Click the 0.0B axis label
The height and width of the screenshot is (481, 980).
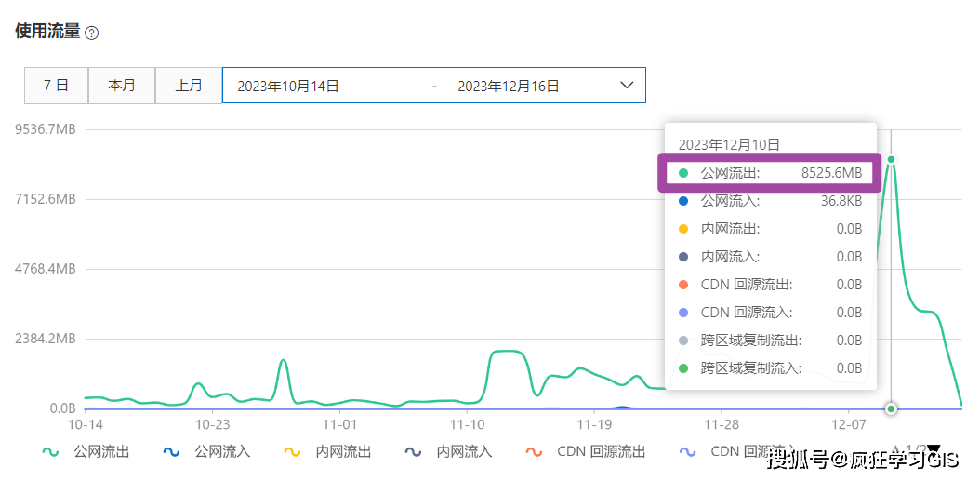coord(63,408)
